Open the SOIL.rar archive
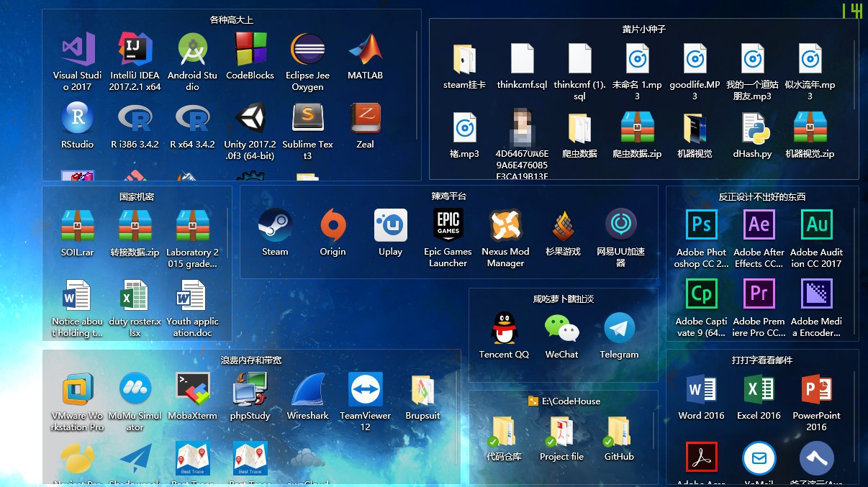Image resolution: width=868 pixels, height=487 pixels. 78,226
